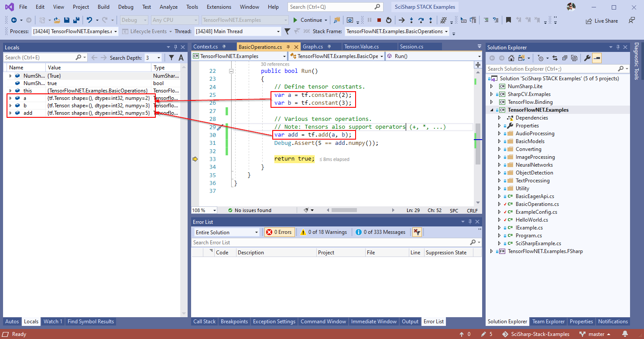Open Solution Explorer properties wrench icon
The width and height of the screenshot is (644, 339).
pos(587,58)
